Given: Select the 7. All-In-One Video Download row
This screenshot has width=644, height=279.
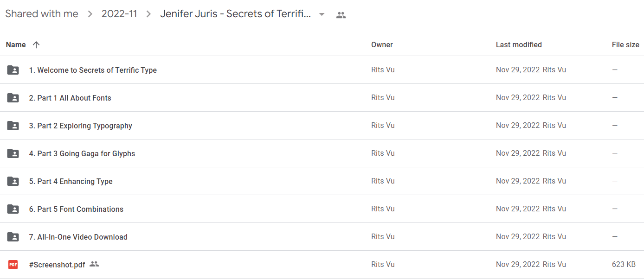Looking at the screenshot, I should (x=322, y=237).
